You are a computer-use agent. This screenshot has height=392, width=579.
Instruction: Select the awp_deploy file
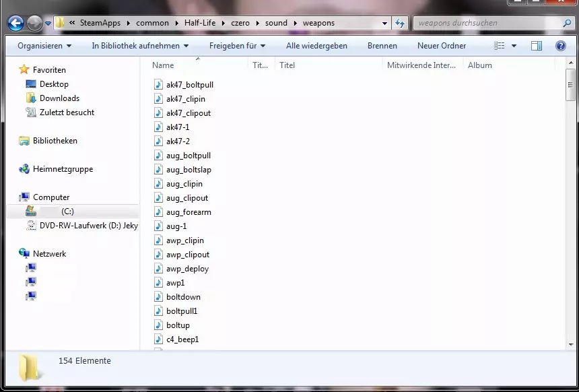coord(188,269)
